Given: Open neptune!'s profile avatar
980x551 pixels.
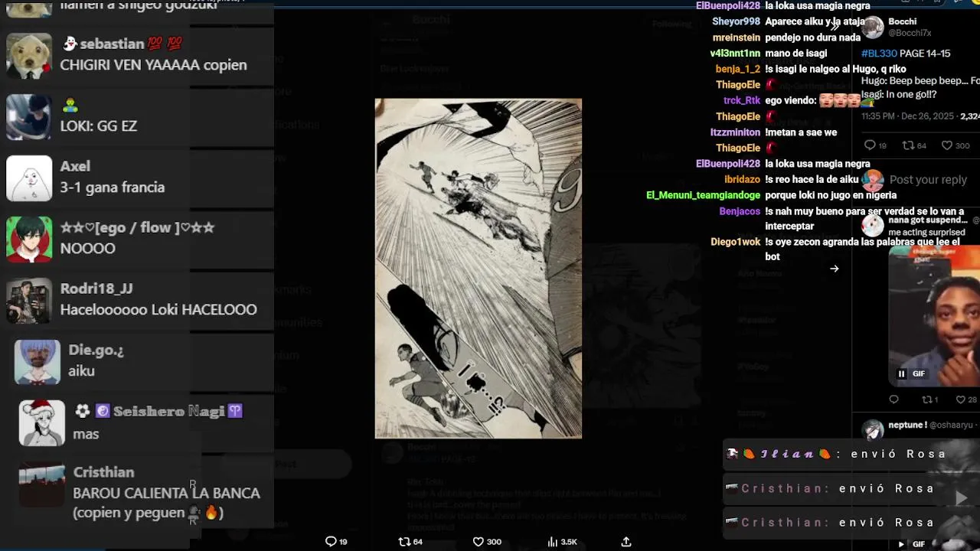Looking at the screenshot, I should click(873, 430).
